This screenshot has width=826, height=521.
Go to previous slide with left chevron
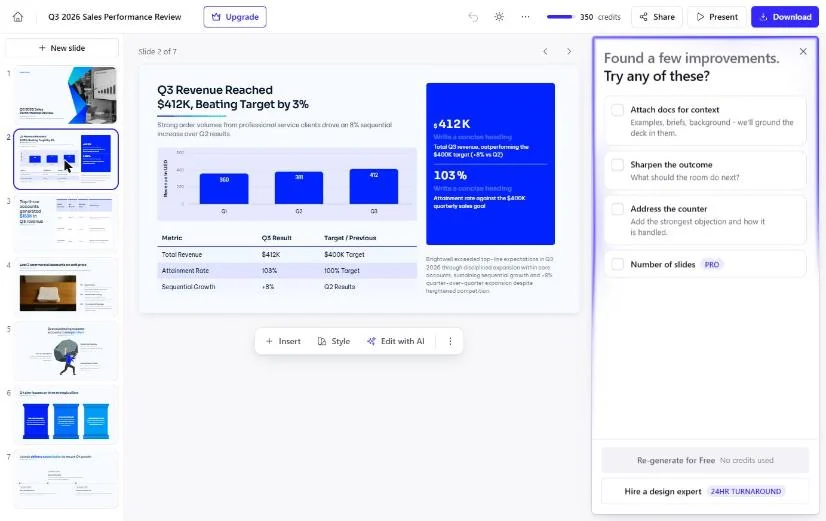pos(545,51)
